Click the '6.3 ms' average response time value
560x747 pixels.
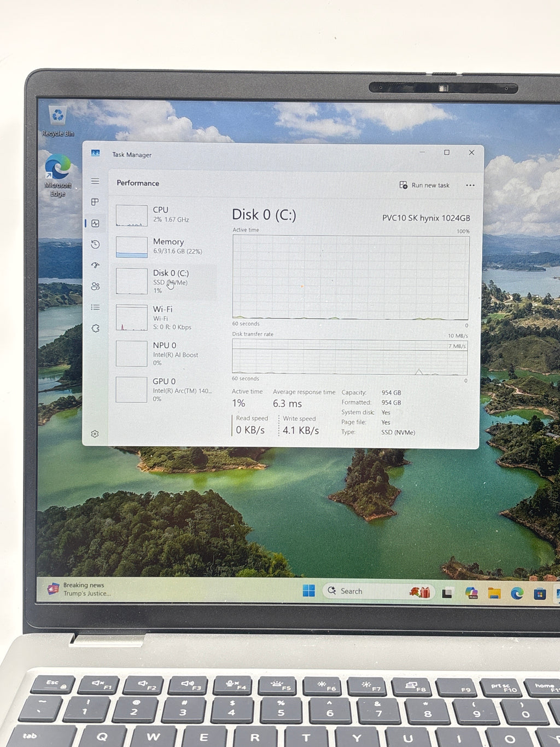coord(287,403)
